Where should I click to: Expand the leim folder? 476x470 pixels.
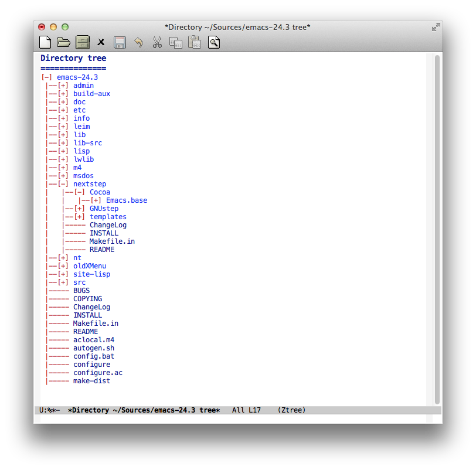(x=63, y=127)
